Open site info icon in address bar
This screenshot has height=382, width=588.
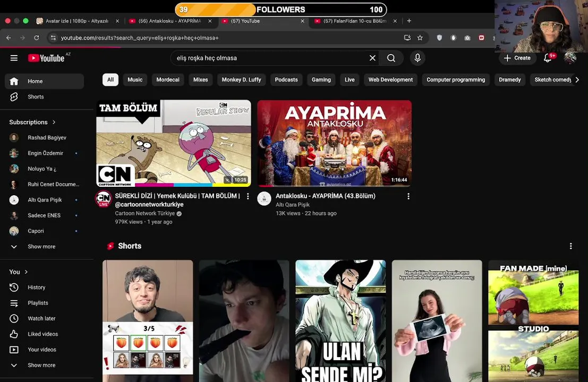[53, 38]
